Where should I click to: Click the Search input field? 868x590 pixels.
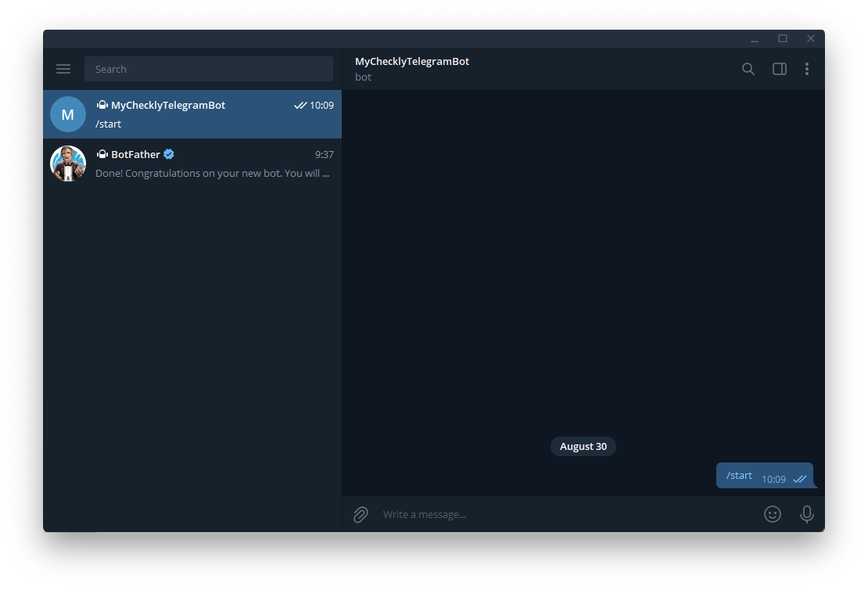coord(208,69)
